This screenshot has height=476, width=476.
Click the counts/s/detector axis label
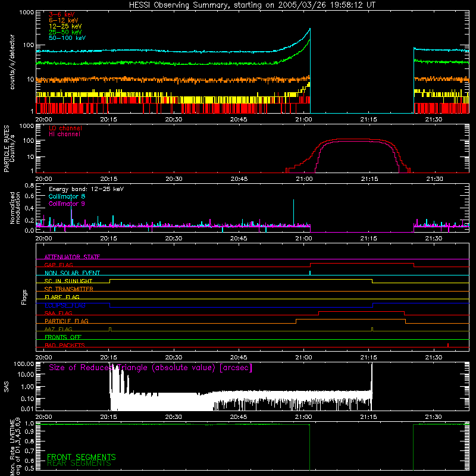click(x=12, y=62)
